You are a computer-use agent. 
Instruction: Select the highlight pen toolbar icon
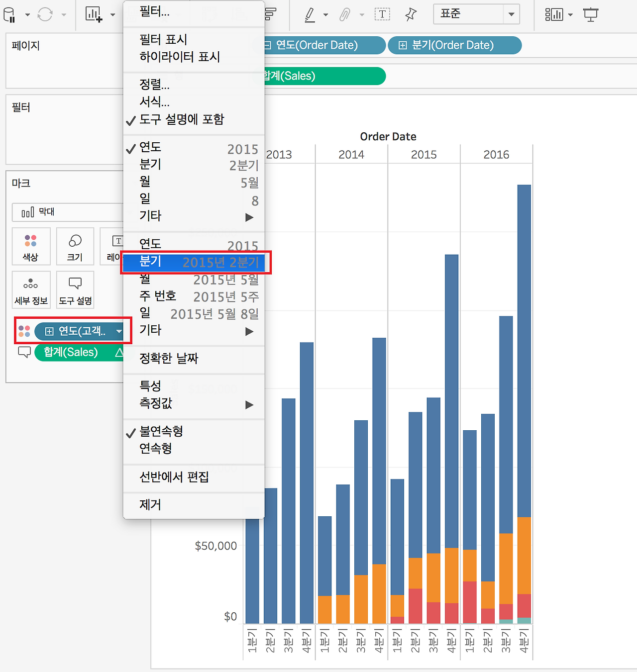[x=310, y=15]
